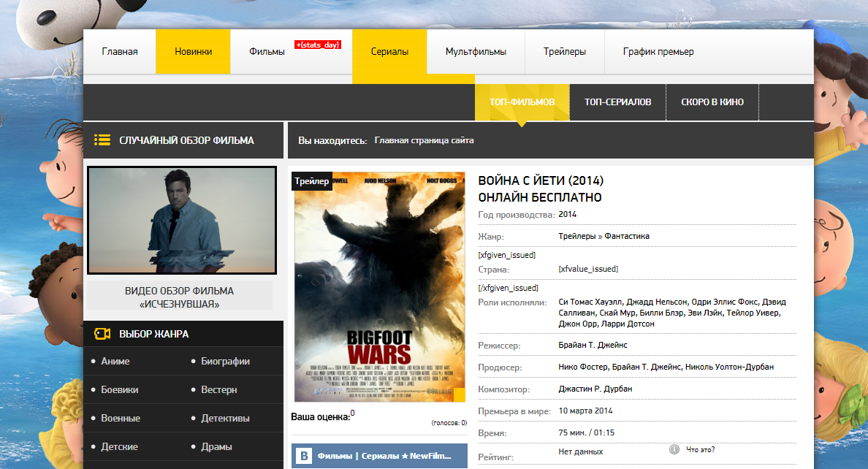Image resolution: width=868 pixels, height=469 pixels.
Task: Switch to the Сериалы section
Action: 389,51
